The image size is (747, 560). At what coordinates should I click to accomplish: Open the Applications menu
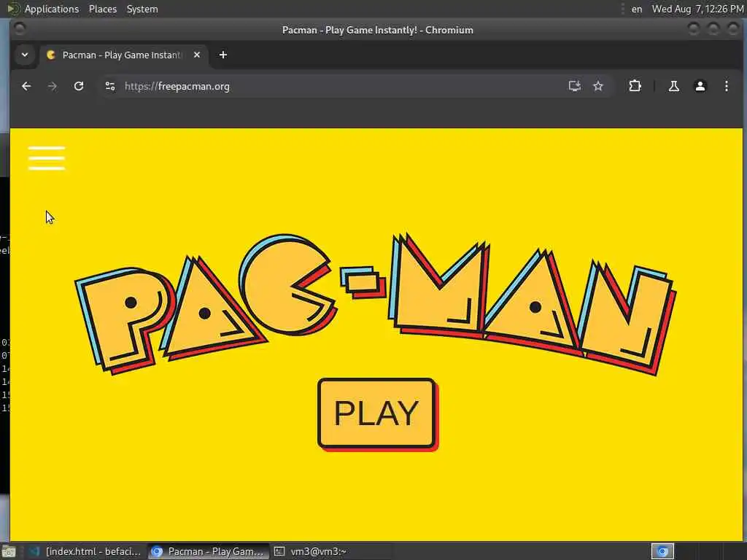point(52,9)
